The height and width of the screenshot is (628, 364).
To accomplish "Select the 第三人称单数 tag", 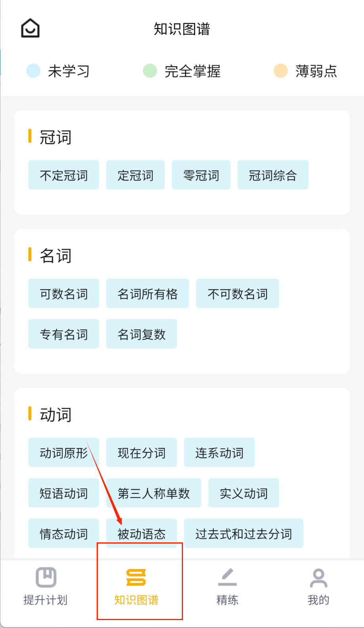I will [x=153, y=493].
